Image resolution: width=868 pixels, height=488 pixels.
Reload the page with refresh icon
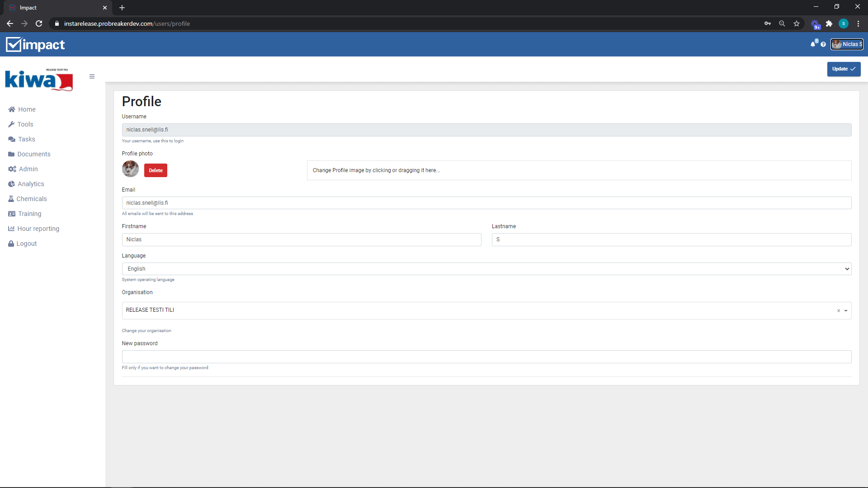(x=39, y=23)
